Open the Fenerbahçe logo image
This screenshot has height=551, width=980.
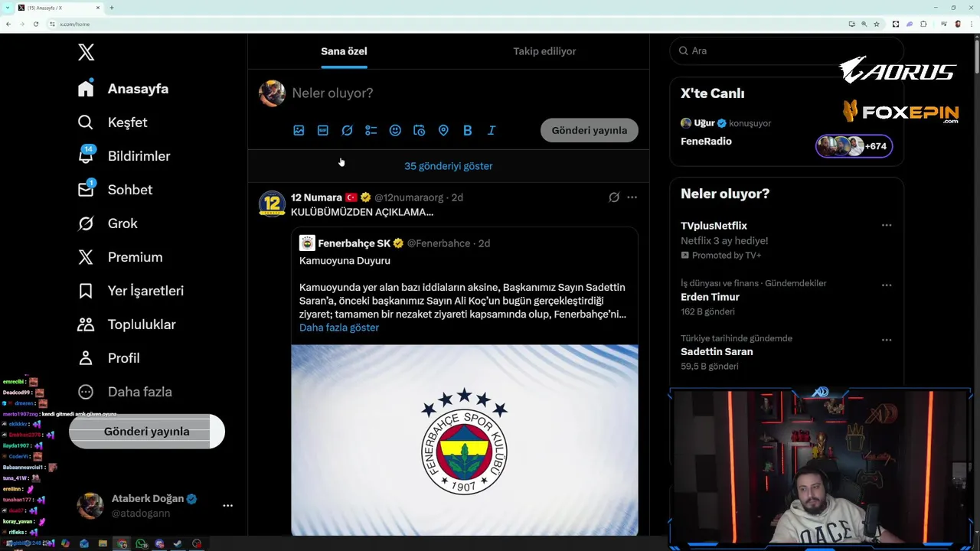pos(464,440)
